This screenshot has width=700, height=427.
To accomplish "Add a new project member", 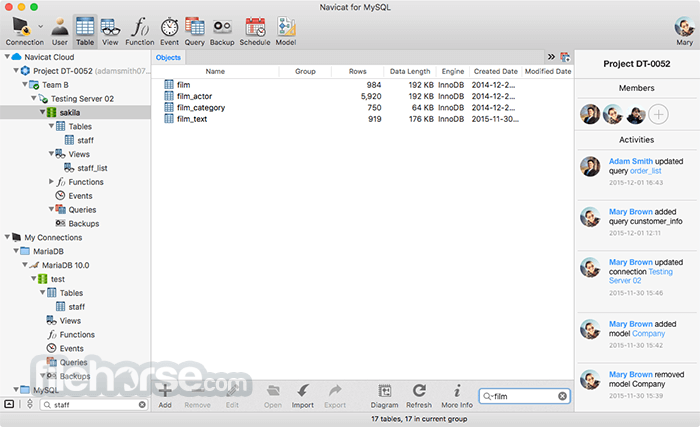I will point(658,114).
